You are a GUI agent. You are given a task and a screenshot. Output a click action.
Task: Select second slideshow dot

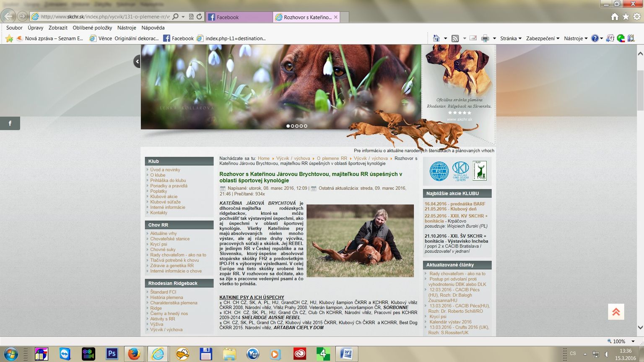[x=293, y=126]
